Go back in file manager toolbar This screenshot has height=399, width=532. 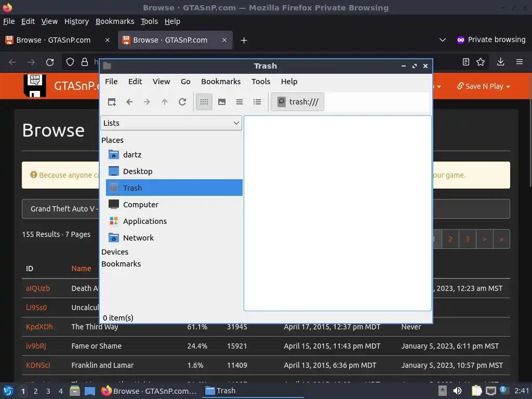pyautogui.click(x=129, y=102)
